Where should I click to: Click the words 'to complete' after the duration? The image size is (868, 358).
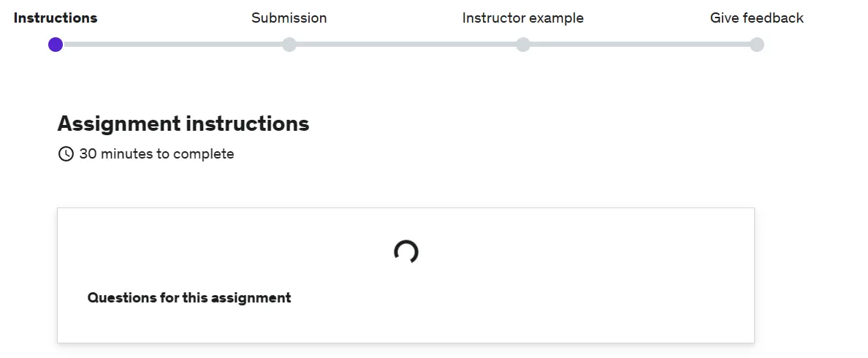(x=195, y=154)
